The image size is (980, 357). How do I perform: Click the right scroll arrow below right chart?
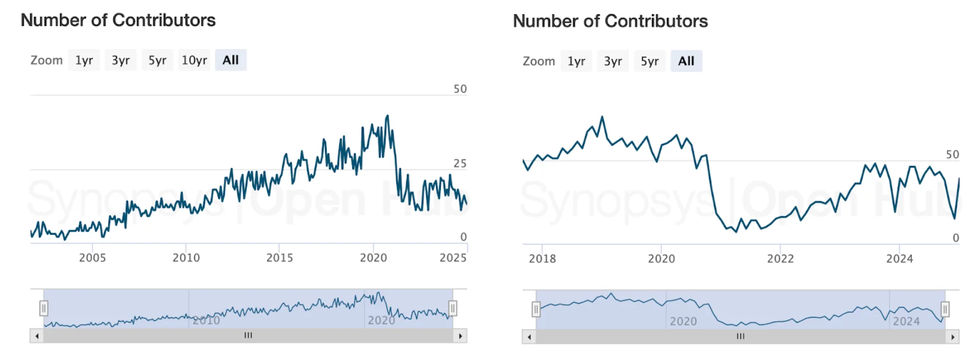pyautogui.click(x=952, y=336)
